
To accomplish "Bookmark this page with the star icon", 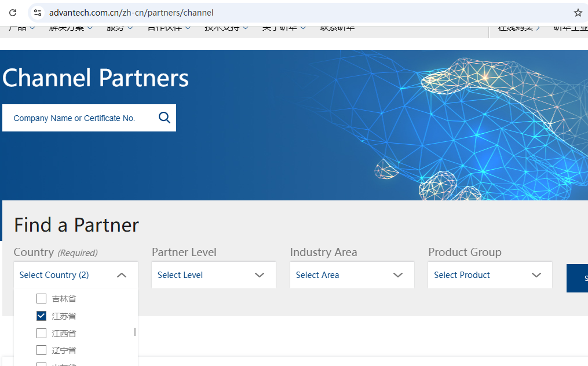I will 578,12.
